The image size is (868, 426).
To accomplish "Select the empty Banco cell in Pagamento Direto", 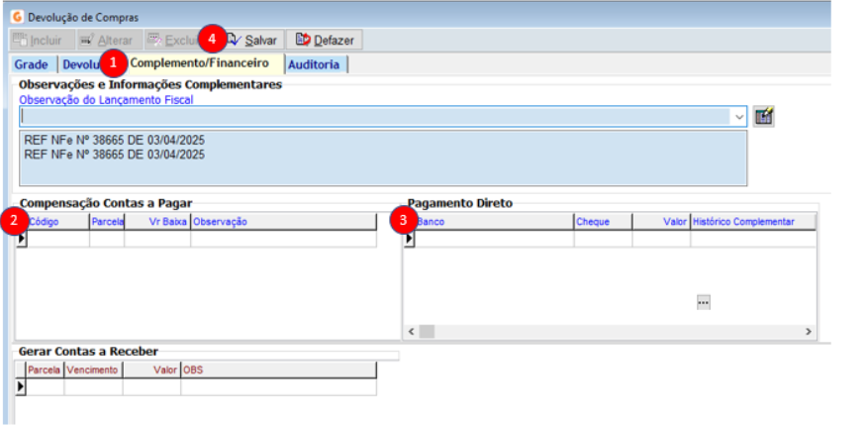I will click(494, 239).
